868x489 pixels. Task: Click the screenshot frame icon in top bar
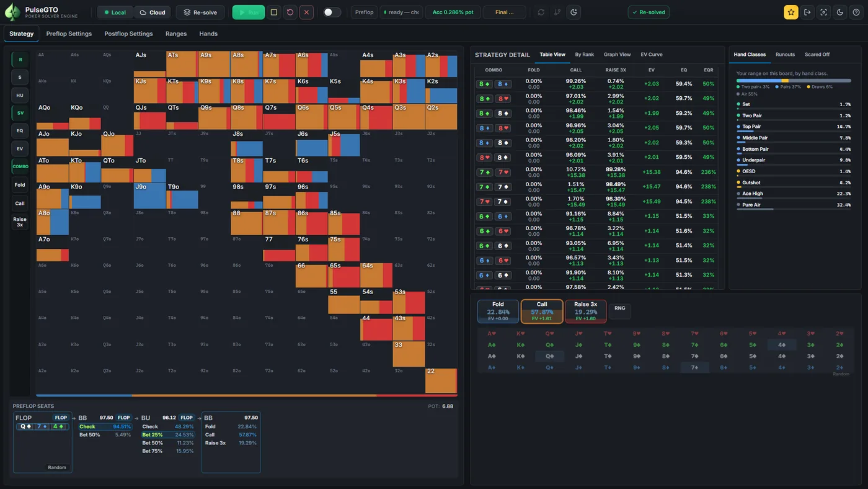tap(823, 12)
